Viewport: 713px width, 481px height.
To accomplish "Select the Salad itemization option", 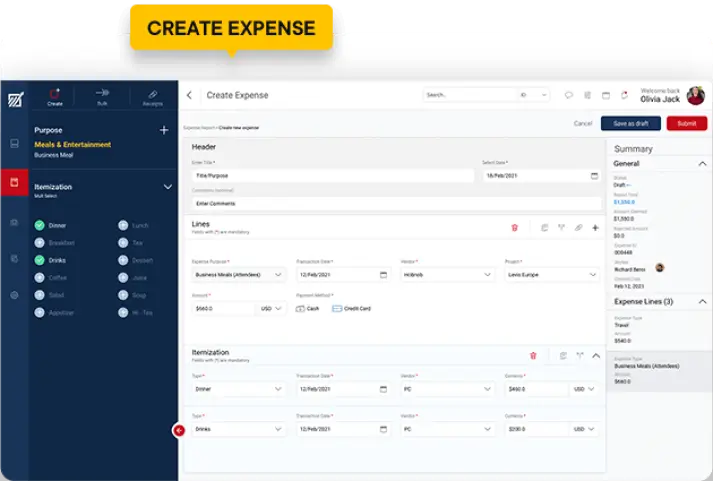I will point(40,295).
